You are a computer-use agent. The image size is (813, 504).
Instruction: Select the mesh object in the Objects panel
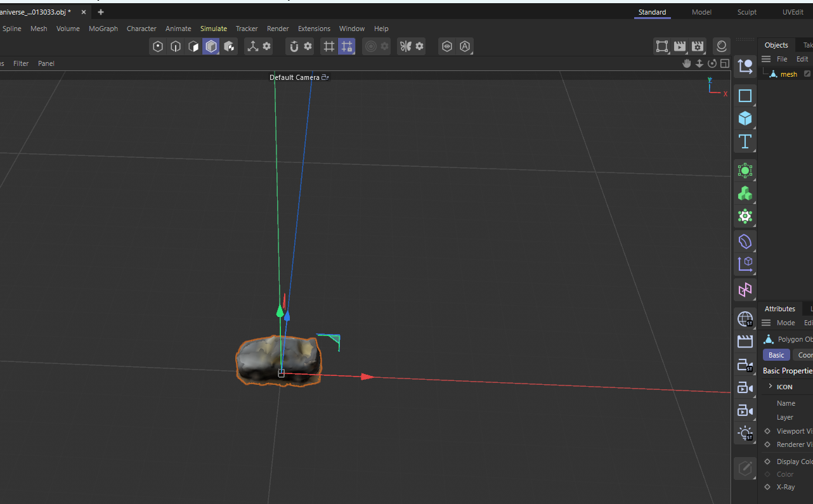pos(788,74)
